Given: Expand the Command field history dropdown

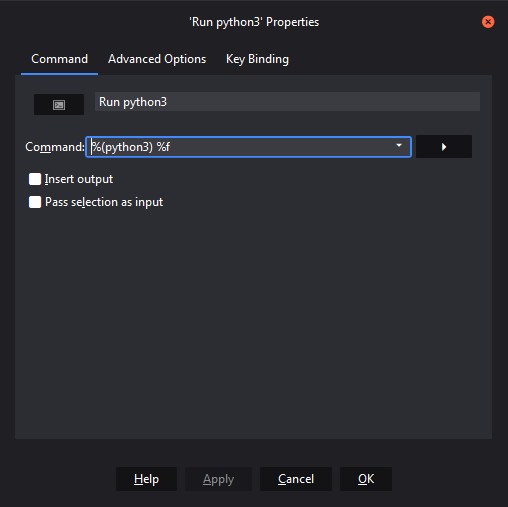Looking at the screenshot, I should (399, 146).
